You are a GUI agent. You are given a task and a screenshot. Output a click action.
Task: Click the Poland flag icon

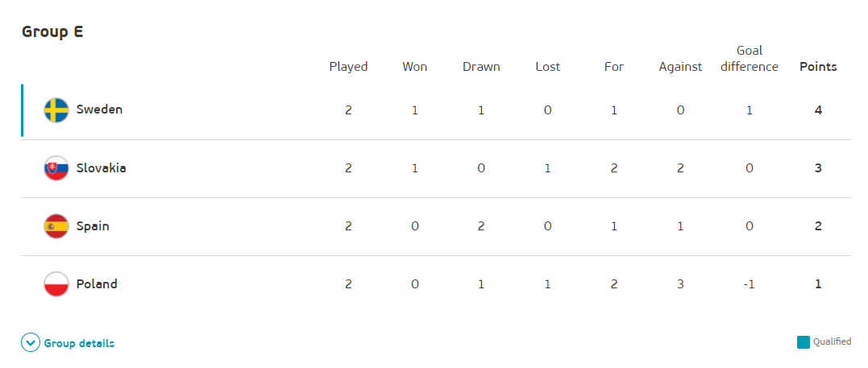click(x=56, y=284)
